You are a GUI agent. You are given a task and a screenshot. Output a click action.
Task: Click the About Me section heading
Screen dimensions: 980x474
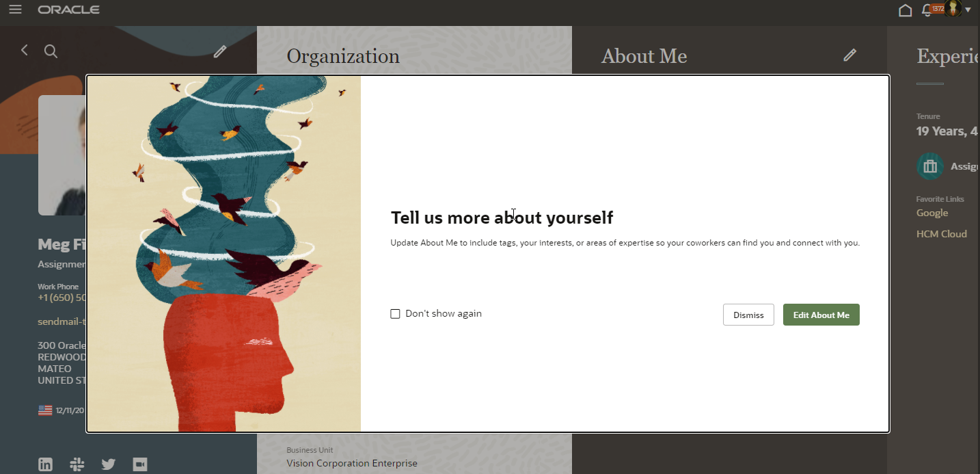coord(644,56)
